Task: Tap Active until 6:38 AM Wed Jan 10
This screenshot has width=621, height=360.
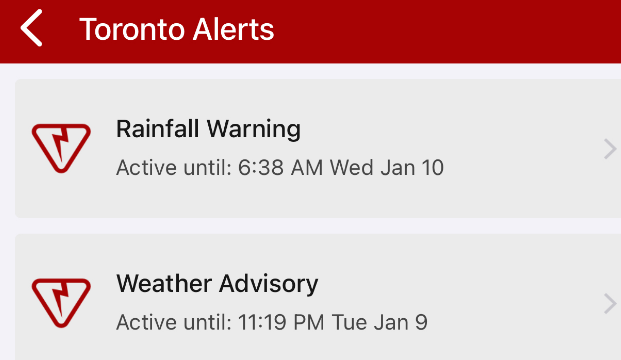Action: point(280,168)
